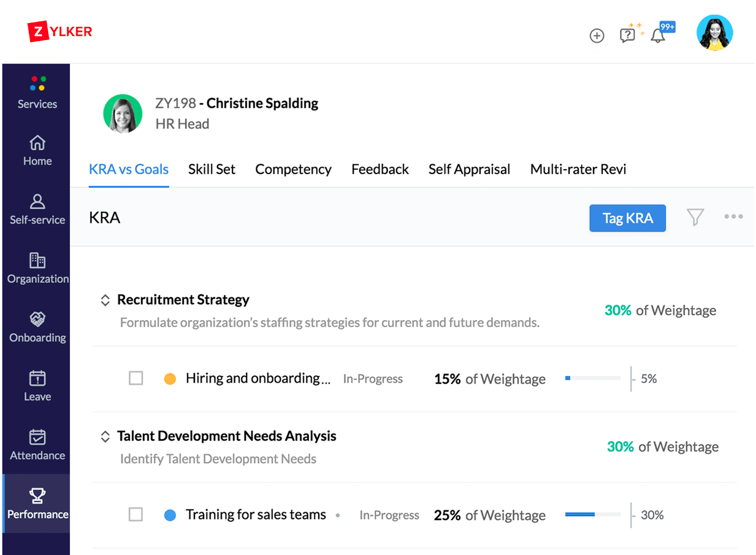Click the blue status dot for Training goal

[170, 515]
